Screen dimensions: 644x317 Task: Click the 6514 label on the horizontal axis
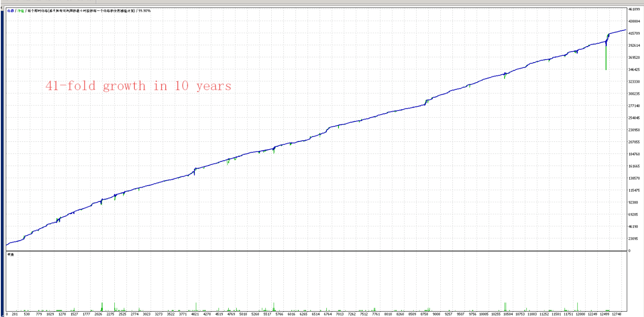316,314
